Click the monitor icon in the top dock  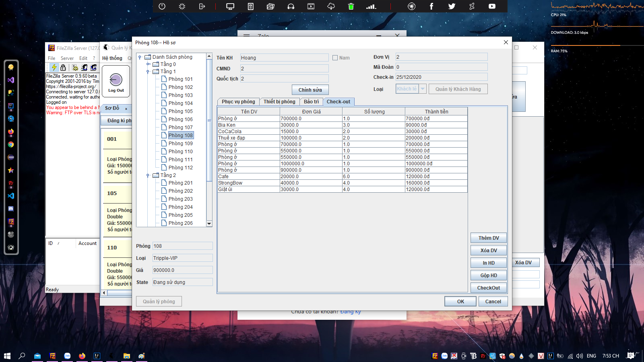click(230, 6)
